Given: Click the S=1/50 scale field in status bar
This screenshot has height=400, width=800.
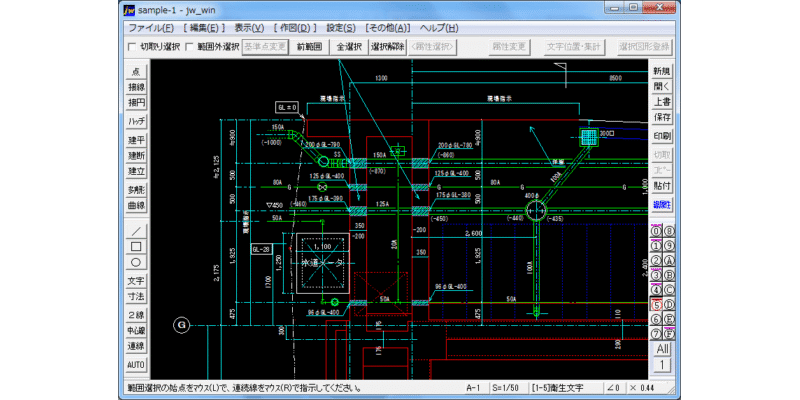Looking at the screenshot, I should pos(509,387).
